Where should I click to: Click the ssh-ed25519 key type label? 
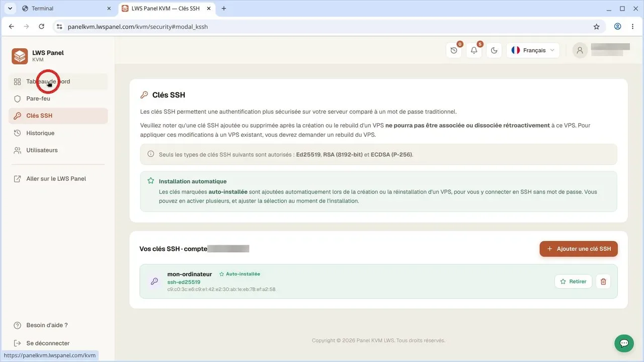184,282
